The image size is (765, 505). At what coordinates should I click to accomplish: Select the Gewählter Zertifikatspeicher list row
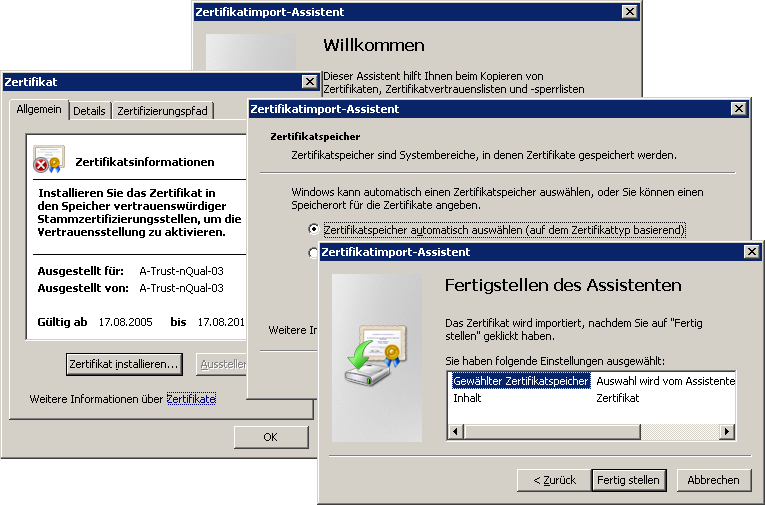coord(520,381)
